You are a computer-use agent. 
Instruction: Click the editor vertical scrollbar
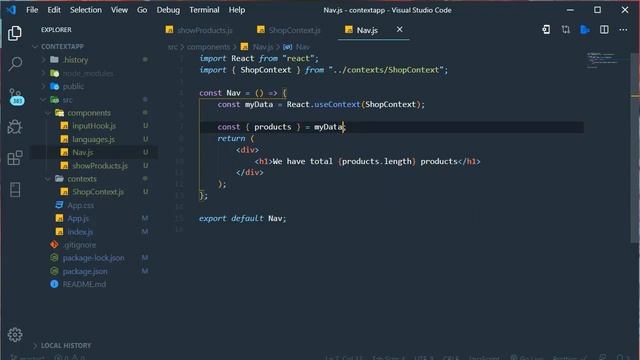635,147
